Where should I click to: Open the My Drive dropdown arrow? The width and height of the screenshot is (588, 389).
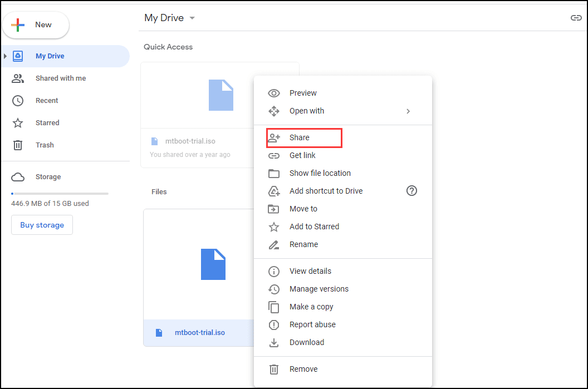coord(192,18)
